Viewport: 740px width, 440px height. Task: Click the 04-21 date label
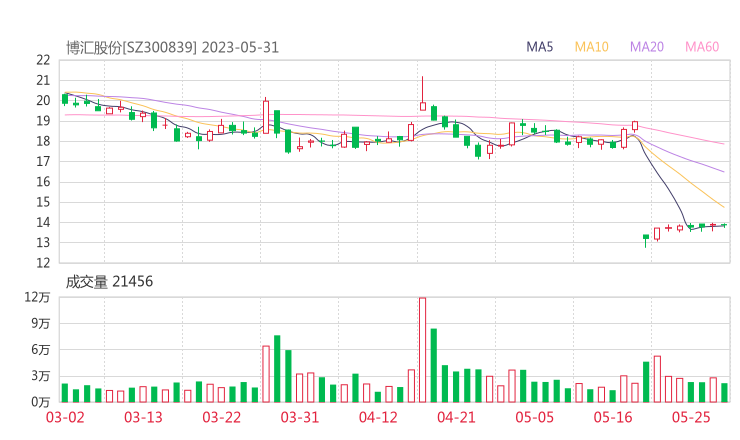tap(456, 417)
